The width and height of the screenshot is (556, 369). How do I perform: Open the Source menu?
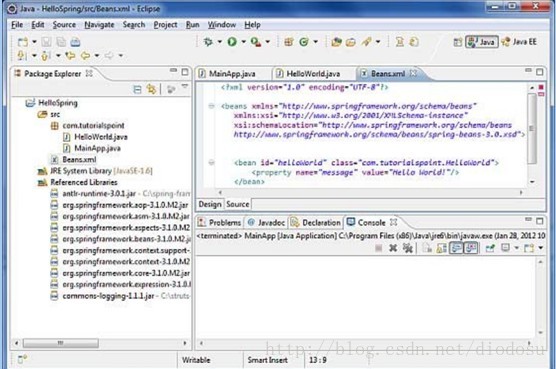[64, 25]
